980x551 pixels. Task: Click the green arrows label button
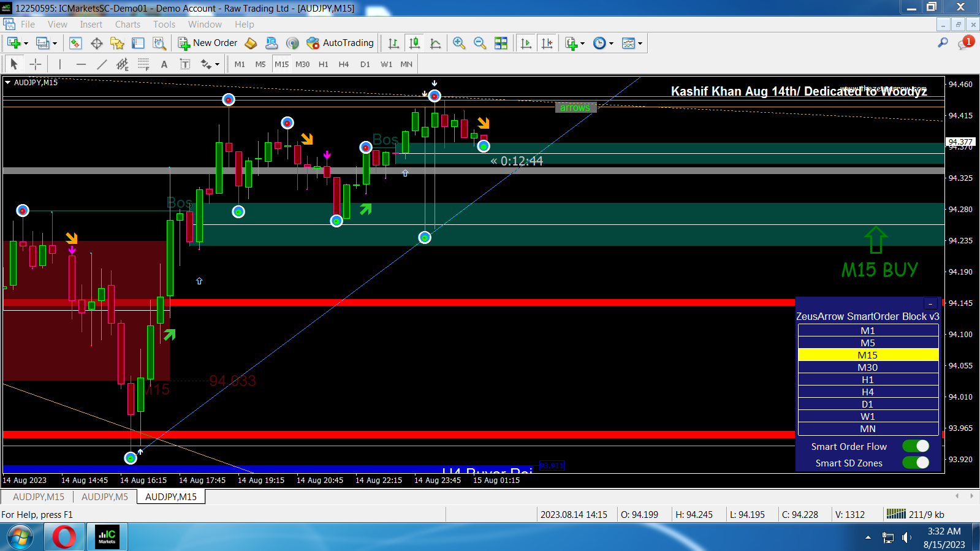[x=575, y=108]
